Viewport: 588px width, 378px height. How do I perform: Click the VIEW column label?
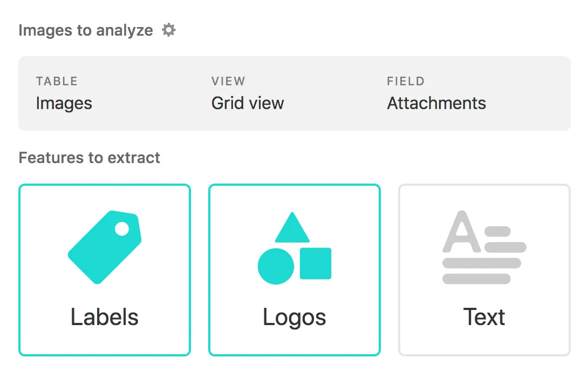[228, 82]
